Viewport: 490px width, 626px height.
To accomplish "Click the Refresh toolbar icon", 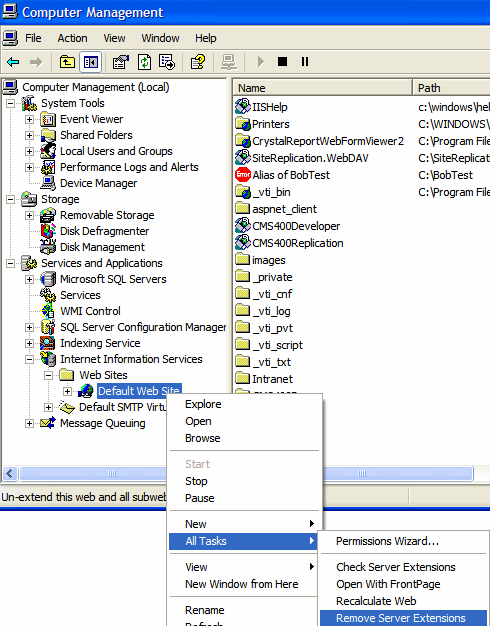I will tap(144, 62).
